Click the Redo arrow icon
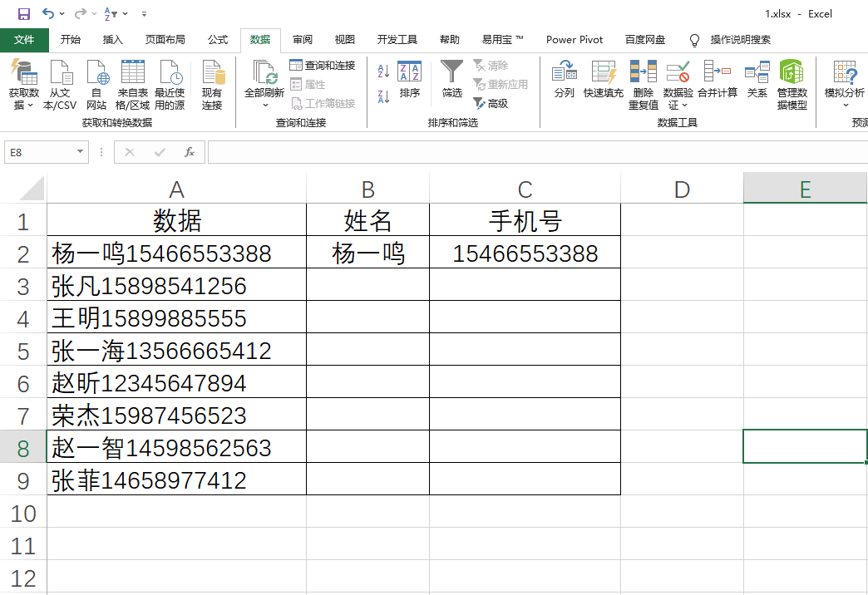 pyautogui.click(x=81, y=14)
